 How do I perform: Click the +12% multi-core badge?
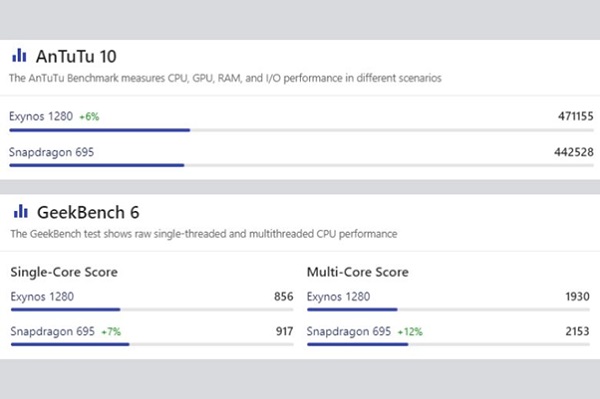point(410,332)
